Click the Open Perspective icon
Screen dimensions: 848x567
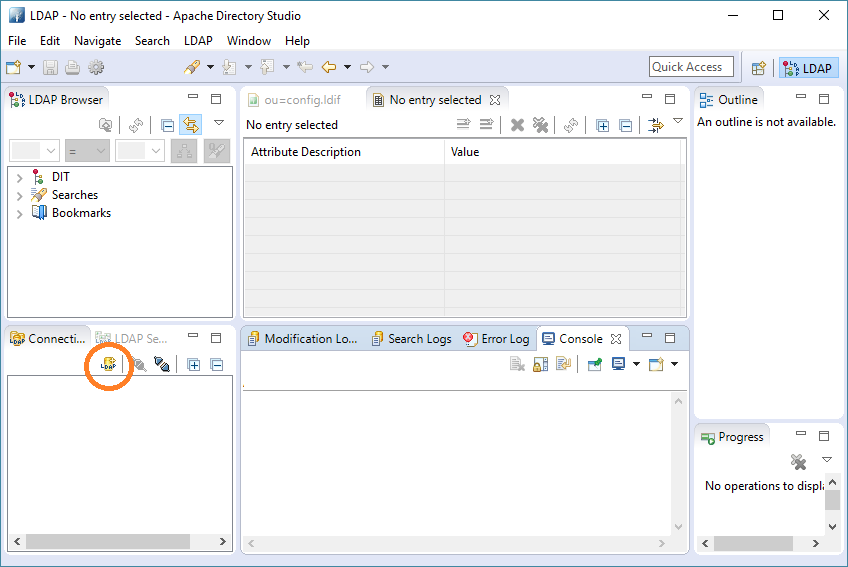[x=759, y=68]
